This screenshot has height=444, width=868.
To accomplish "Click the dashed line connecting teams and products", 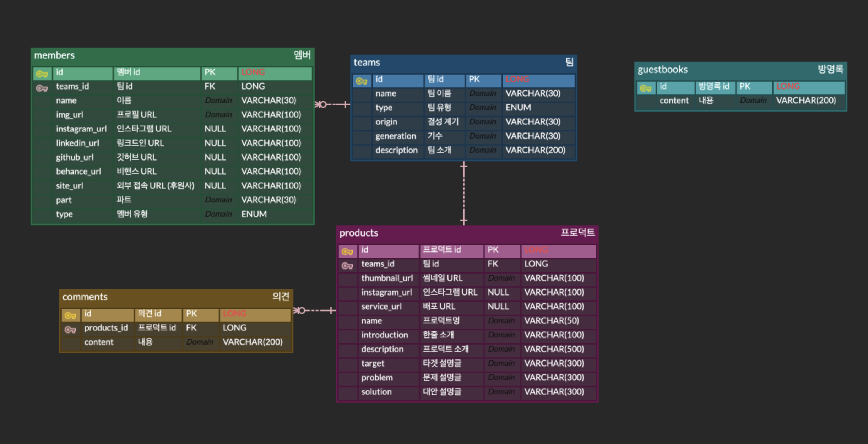I will (463, 194).
